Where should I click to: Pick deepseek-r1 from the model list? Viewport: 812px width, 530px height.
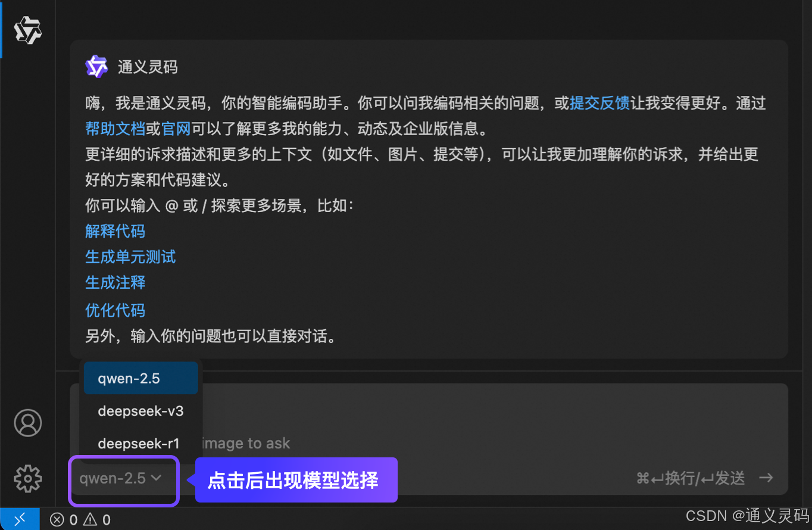[140, 444]
